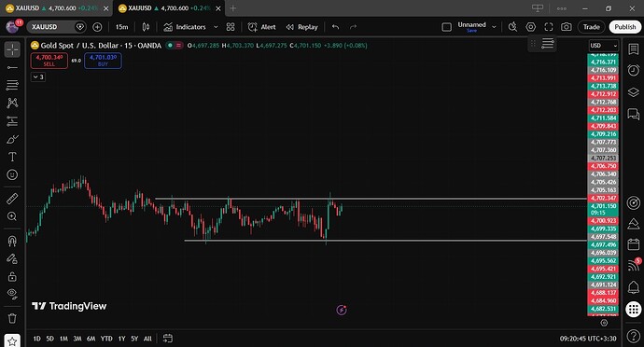Open the user profile avatar menu
The image size is (644, 347).
[12, 27]
